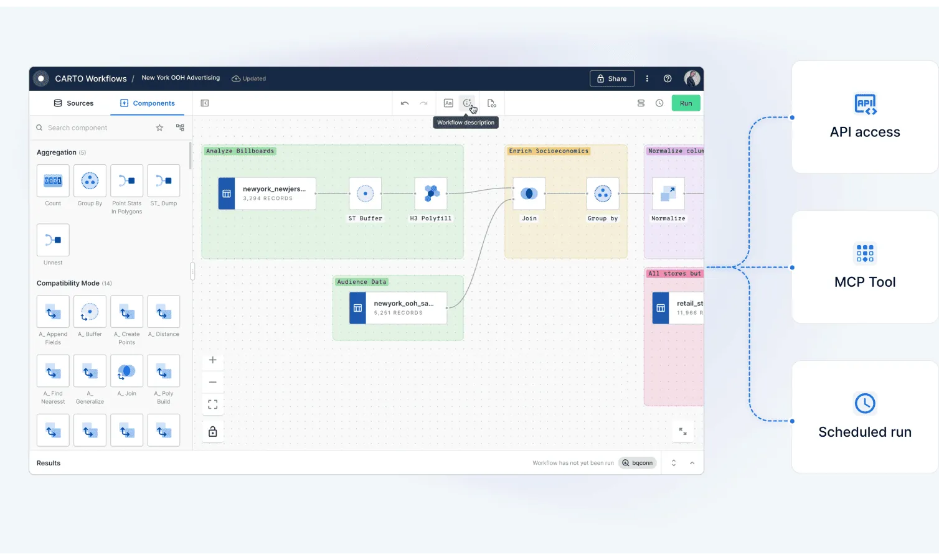Screen dimensions: 939x560
Task: Switch to the Components tab
Action: [148, 103]
